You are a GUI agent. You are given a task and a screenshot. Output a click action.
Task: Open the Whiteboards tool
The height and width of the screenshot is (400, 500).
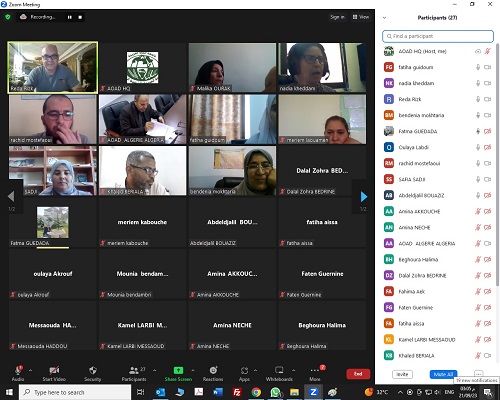[x=279, y=374]
